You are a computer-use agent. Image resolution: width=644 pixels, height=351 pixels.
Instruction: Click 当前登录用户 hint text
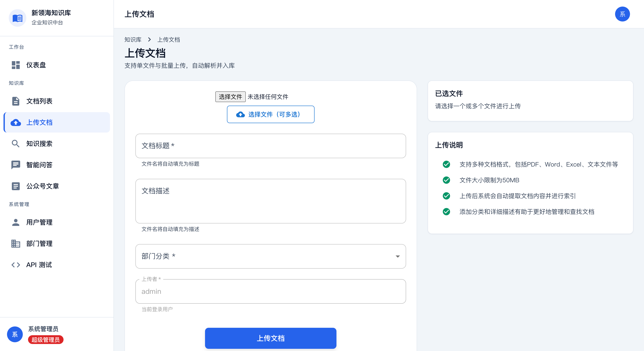click(x=157, y=309)
